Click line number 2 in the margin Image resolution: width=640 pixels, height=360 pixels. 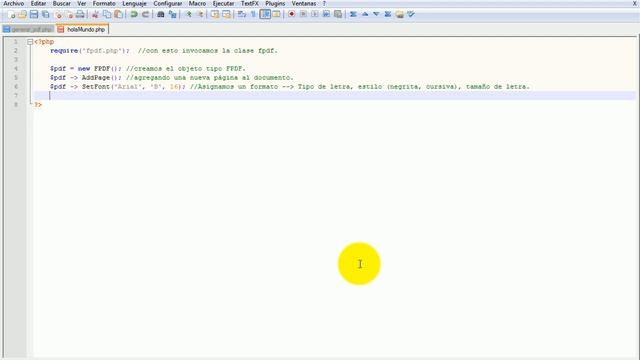(16, 51)
